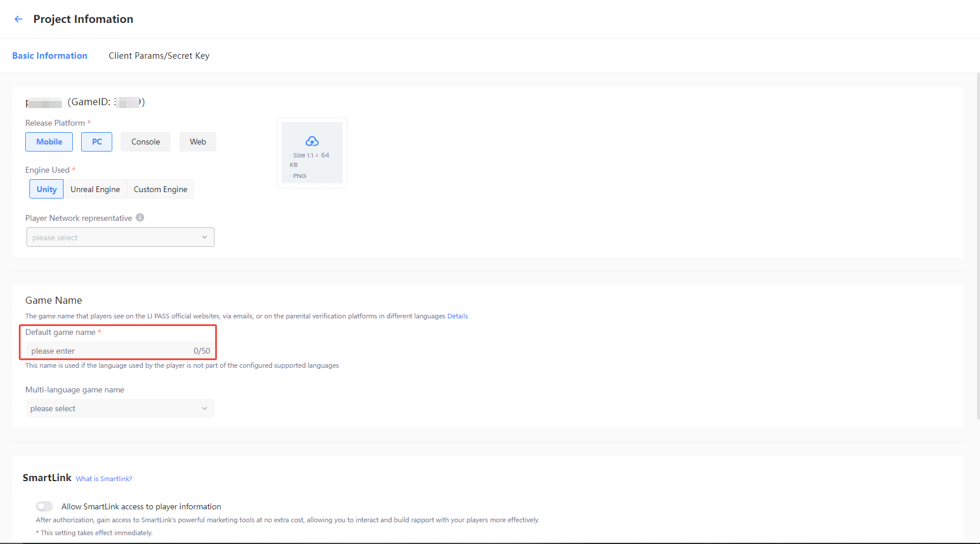Switch to Basic Information tab
The height and width of the screenshot is (544, 980).
50,56
